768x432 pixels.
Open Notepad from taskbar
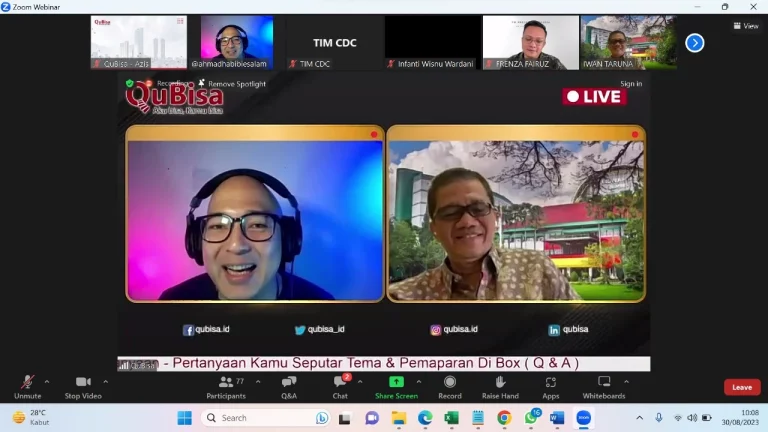pyautogui.click(x=478, y=418)
